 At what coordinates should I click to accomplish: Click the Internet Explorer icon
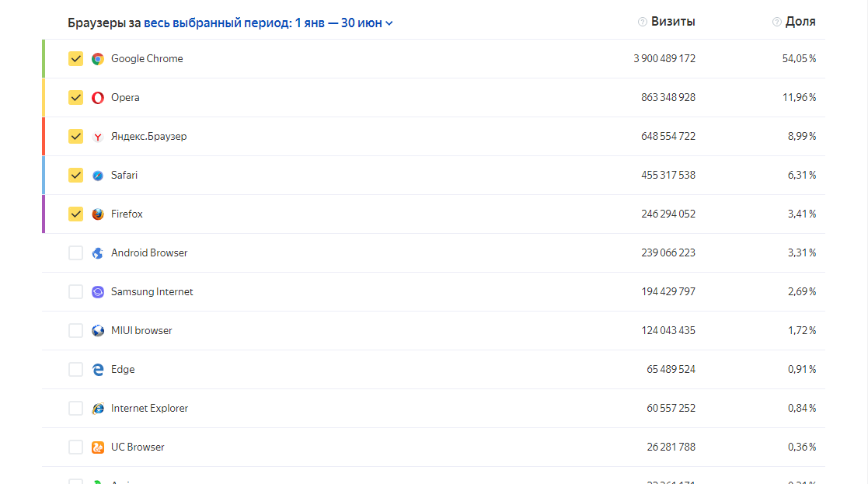coord(98,409)
